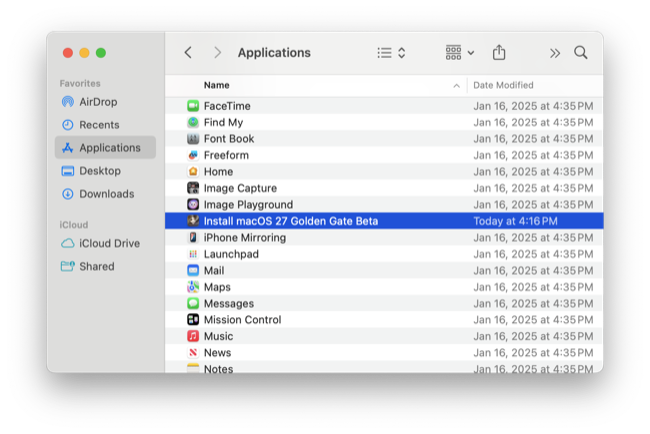Viewport: 650px width, 434px height.
Task: Open iCloud Drive in the sidebar
Action: click(x=105, y=243)
